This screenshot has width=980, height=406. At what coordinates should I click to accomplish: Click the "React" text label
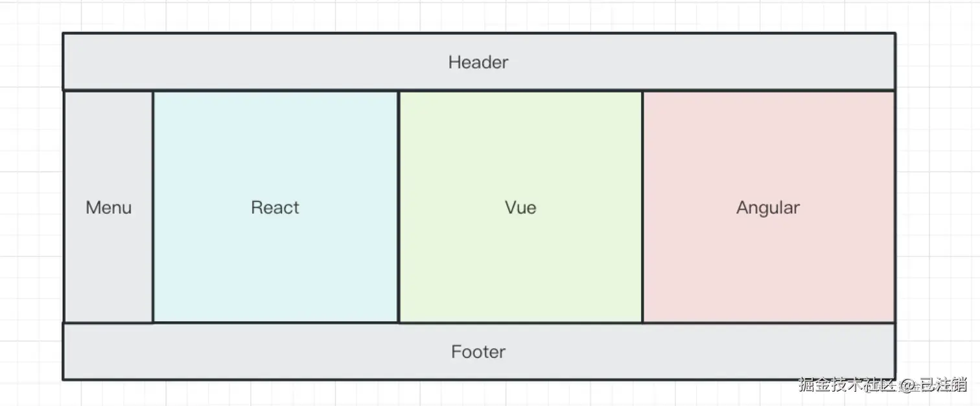pos(275,208)
